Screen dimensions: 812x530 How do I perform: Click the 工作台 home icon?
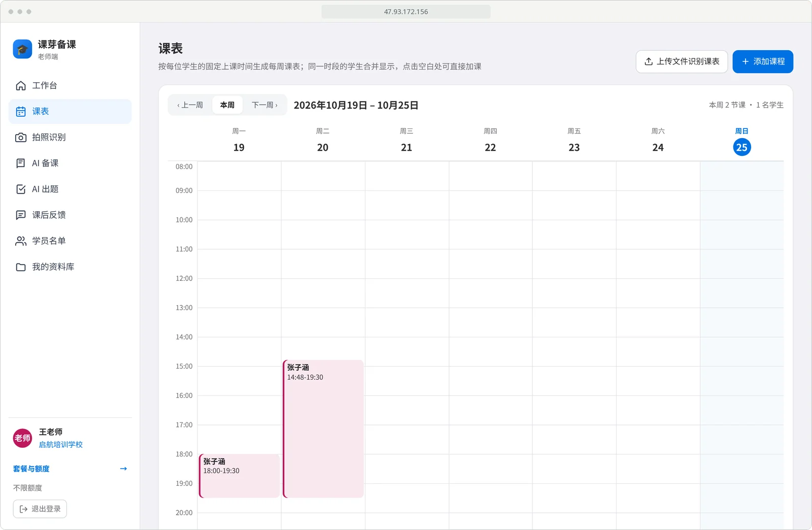pos(21,85)
